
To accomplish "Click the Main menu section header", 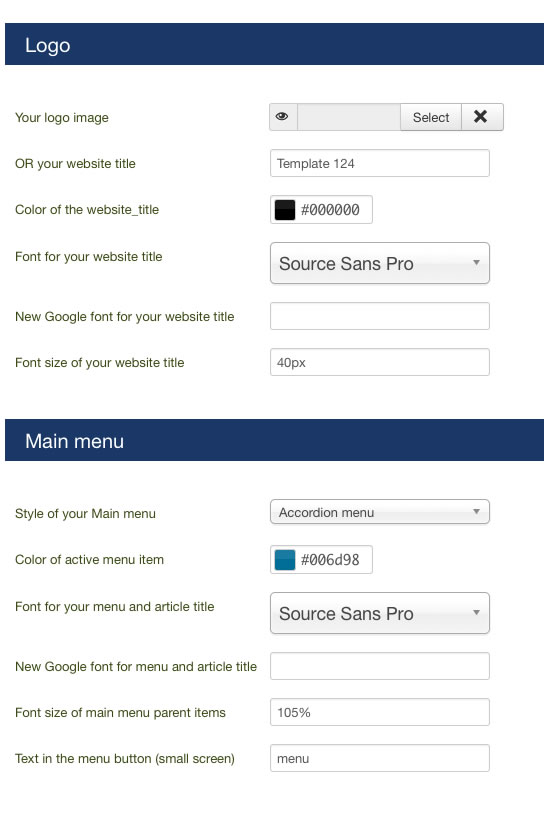I will click(274, 440).
